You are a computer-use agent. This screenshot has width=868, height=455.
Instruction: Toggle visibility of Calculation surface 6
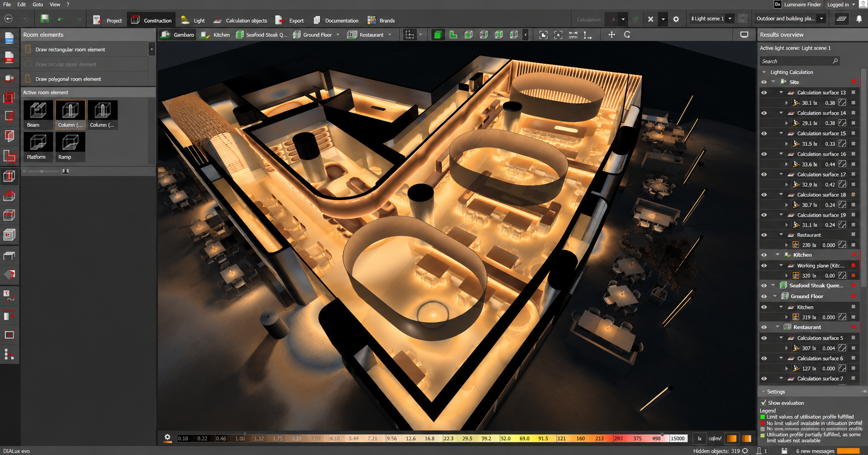click(764, 359)
